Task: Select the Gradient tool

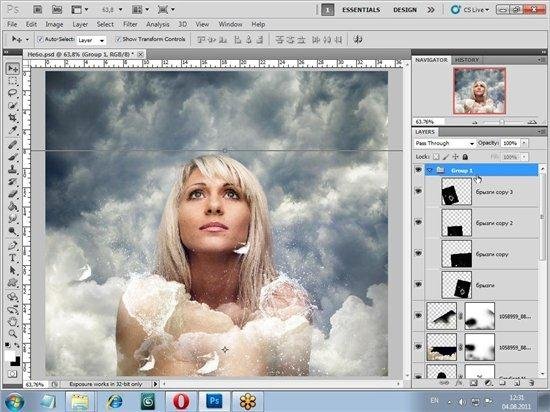Action: pyautogui.click(x=13, y=206)
